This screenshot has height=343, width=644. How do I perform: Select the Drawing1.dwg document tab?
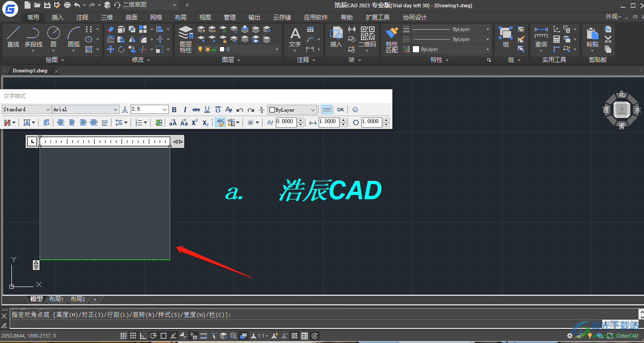(x=30, y=71)
